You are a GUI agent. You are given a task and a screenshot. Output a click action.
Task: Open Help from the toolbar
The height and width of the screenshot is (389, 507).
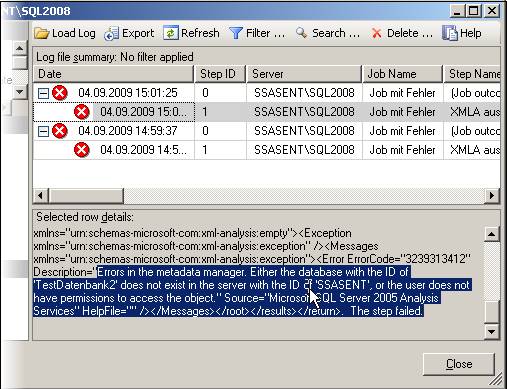(462, 33)
